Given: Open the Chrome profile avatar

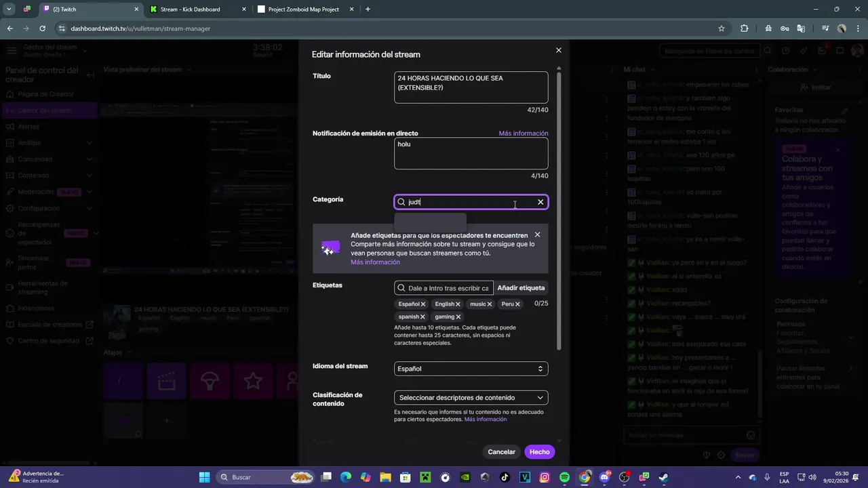Looking at the screenshot, I should click(842, 28).
